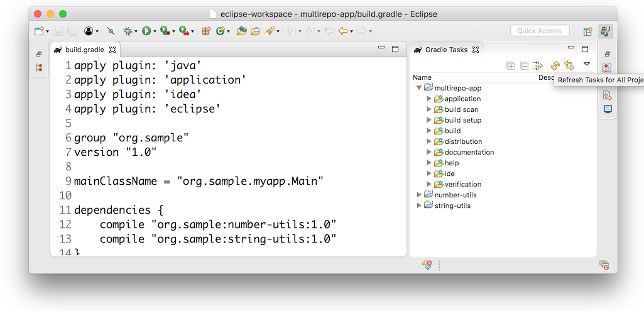Image resolution: width=644 pixels, height=311 pixels.
Task: Switch to the Java perspective button
Action: [606, 31]
